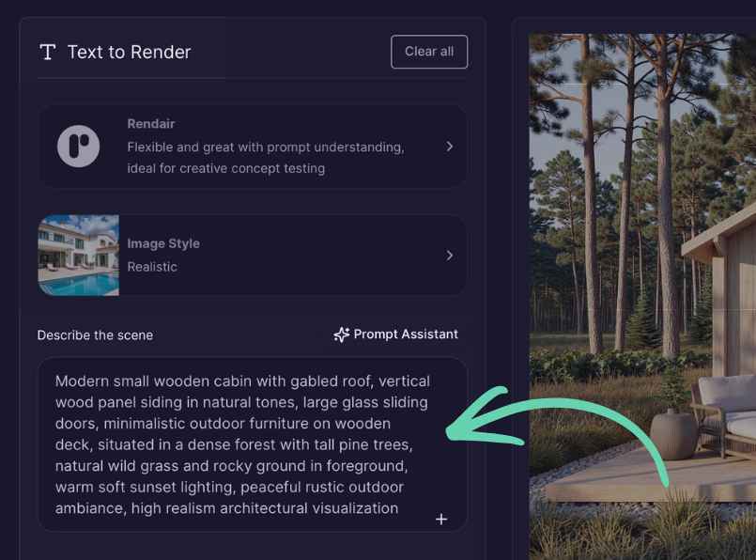756x560 pixels.
Task: Expand the Rendair model chevron
Action: [449, 147]
